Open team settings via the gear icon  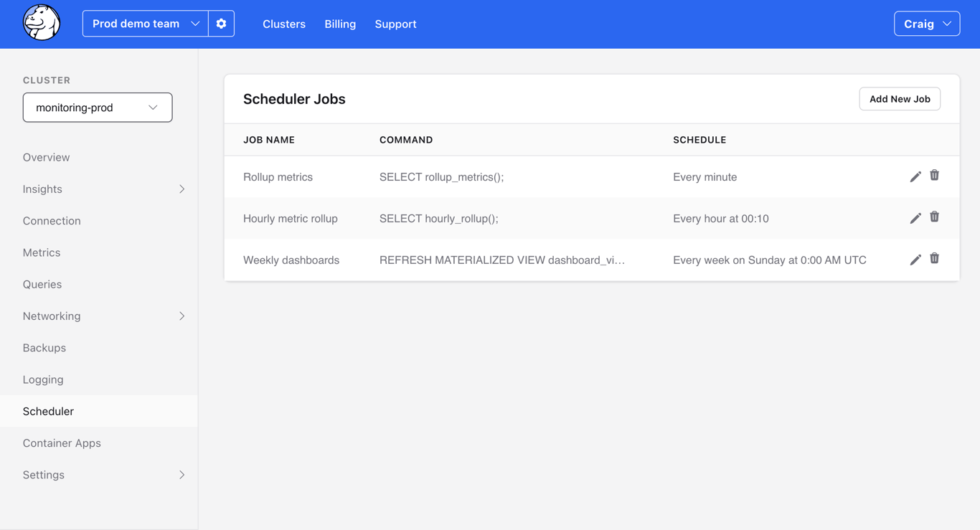click(221, 23)
